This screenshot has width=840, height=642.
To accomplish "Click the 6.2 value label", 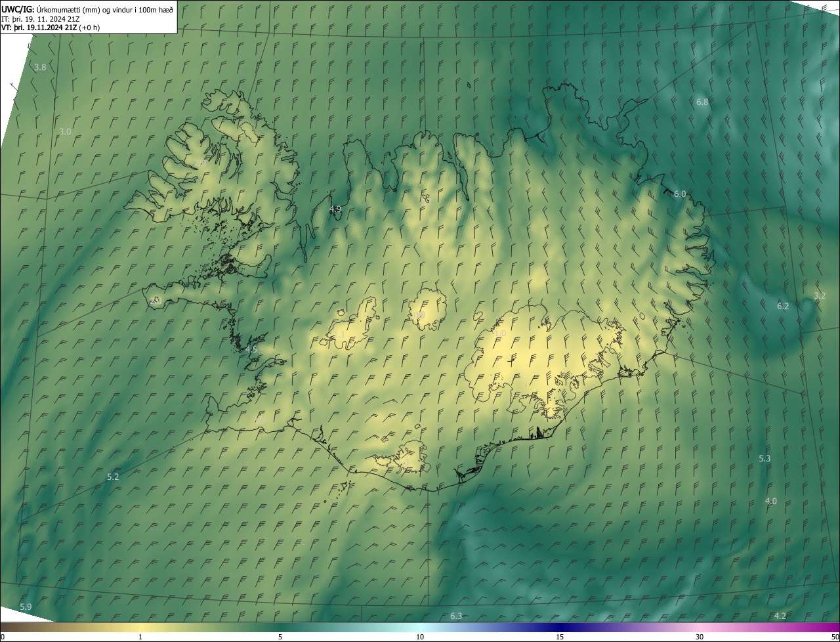I will tap(783, 307).
